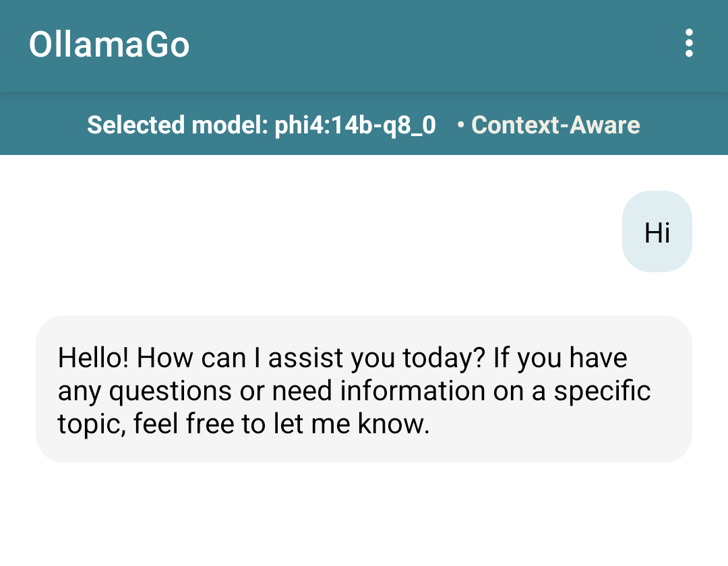Select the "Hi" user message bubble
The width and height of the screenshot is (728, 566).
tap(657, 232)
